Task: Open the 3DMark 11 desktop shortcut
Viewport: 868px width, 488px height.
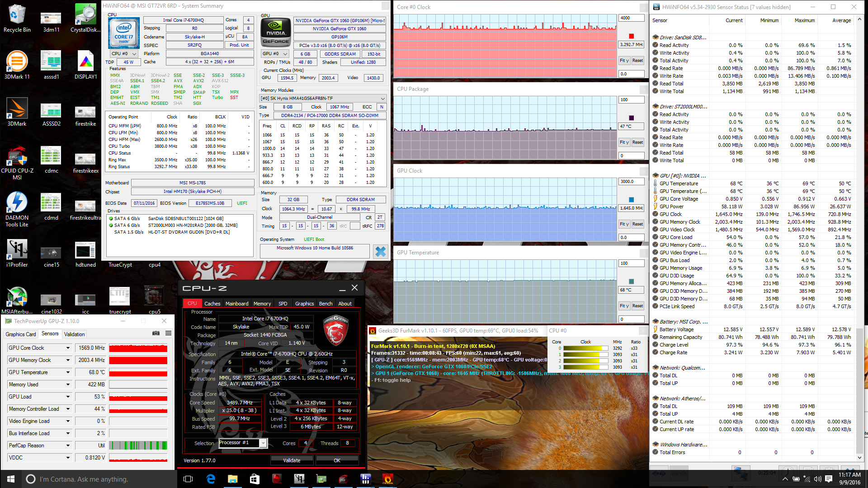Action: coord(17,65)
